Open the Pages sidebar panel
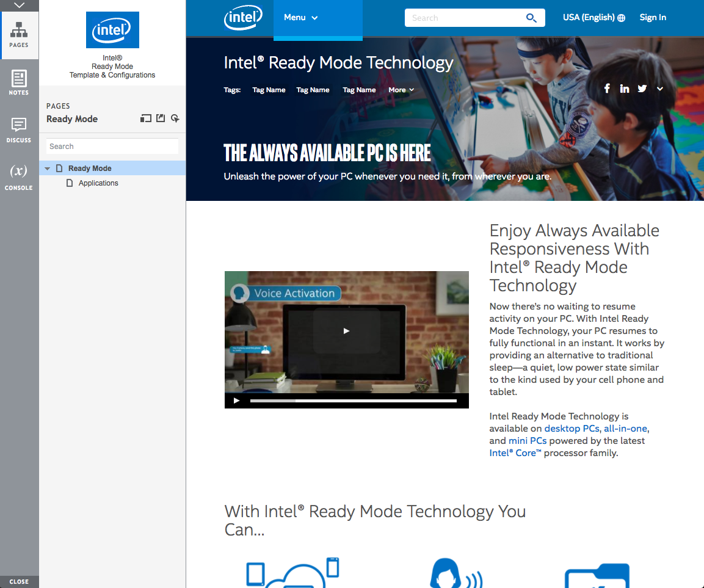Image resolution: width=704 pixels, height=588 pixels. (x=19, y=35)
